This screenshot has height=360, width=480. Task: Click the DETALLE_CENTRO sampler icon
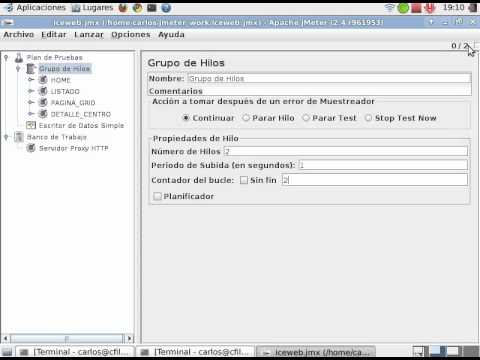click(x=43, y=114)
